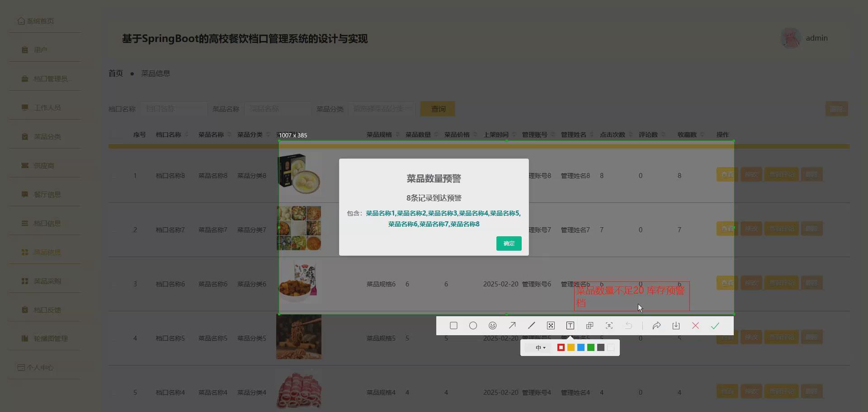Open the sliced meat thumbnail in row 5
Viewport: 868px width, 412px height.
(299, 391)
